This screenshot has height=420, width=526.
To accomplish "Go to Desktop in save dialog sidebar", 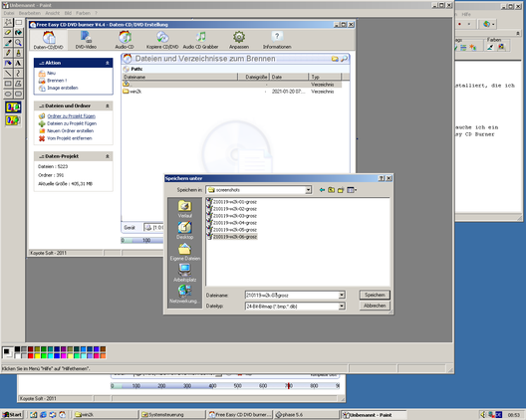I will 185,230.
